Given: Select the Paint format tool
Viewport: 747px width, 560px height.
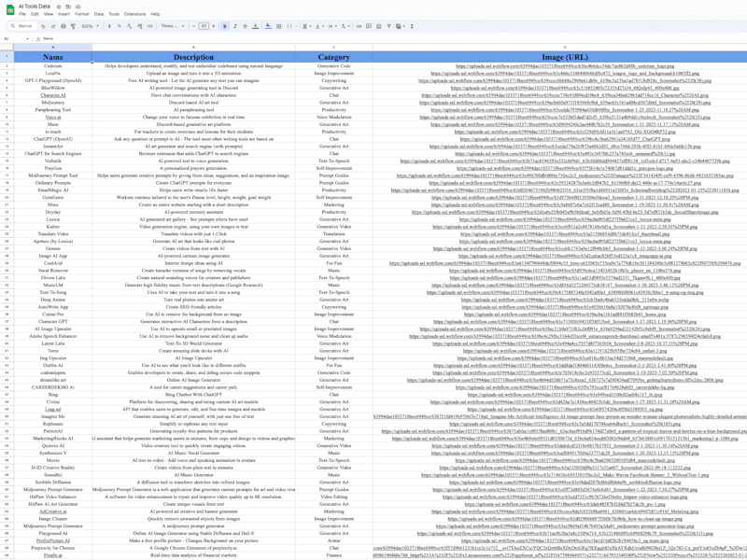Looking at the screenshot, I should 73,26.
